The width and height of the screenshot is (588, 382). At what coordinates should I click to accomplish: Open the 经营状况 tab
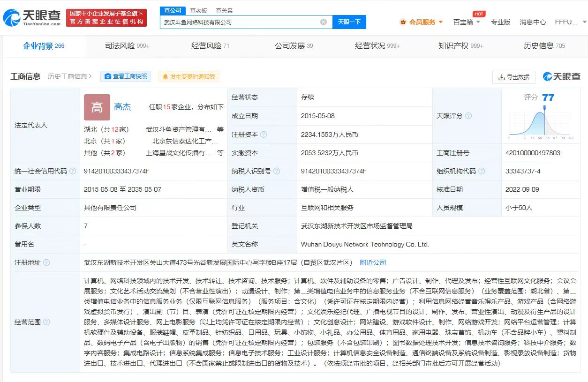tap(377, 46)
